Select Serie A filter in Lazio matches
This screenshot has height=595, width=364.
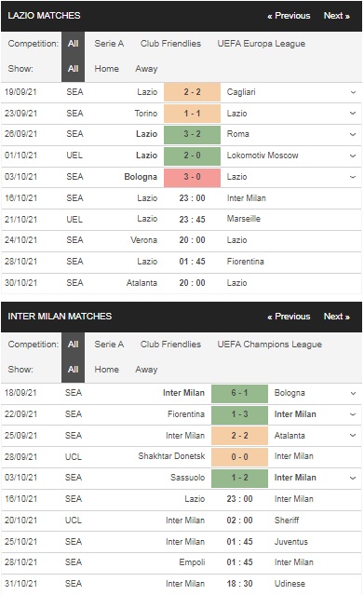tap(109, 44)
